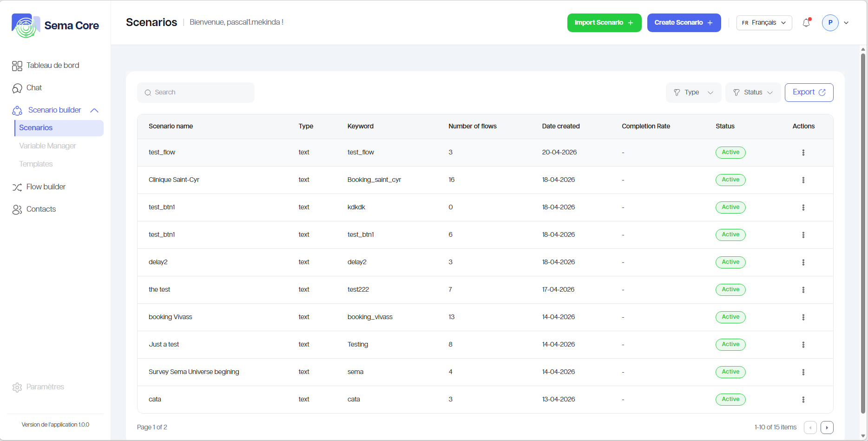The height and width of the screenshot is (441, 868).
Task: Click the scenario Search field
Action: [196, 93]
